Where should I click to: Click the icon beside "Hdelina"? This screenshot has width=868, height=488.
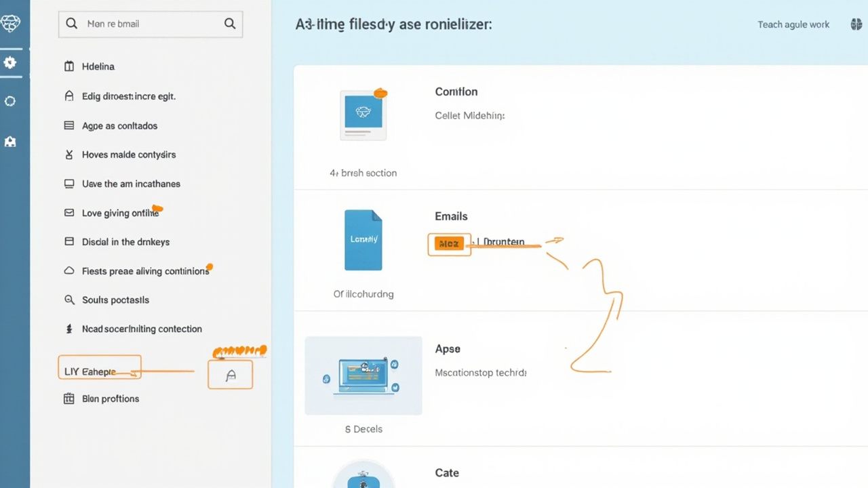pyautogui.click(x=68, y=66)
